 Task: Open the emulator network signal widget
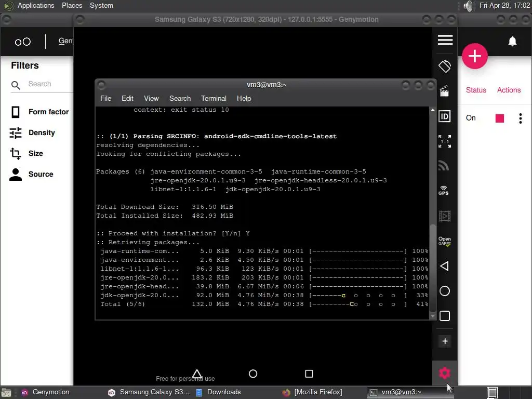[x=444, y=166]
